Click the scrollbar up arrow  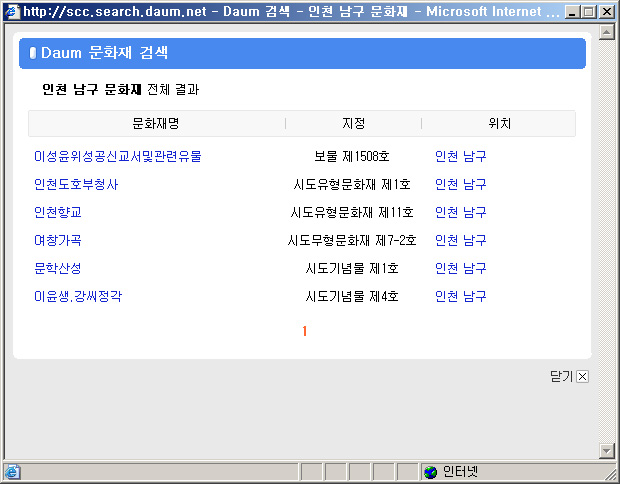click(x=607, y=32)
